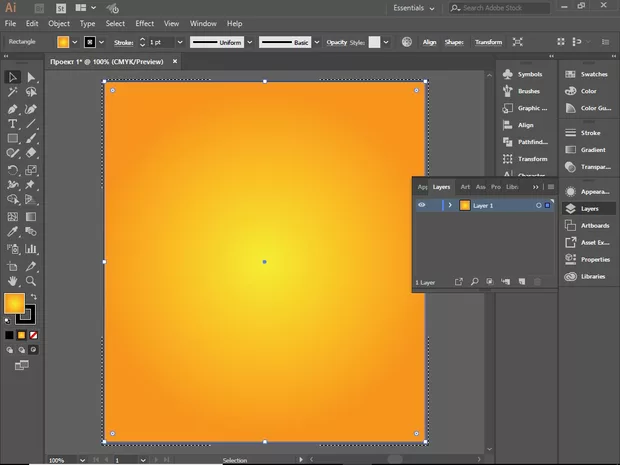Hide Layer 1 with eye icon

[421, 205]
